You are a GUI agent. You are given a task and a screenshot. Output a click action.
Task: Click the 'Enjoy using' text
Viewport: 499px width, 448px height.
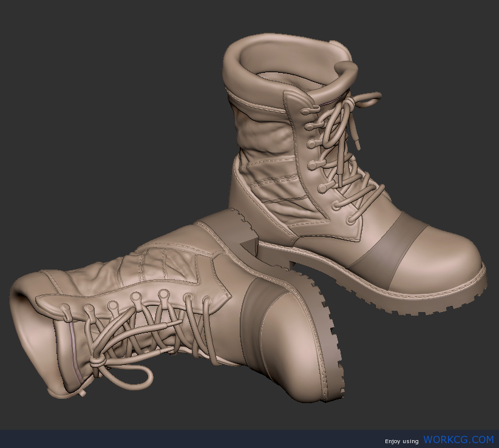pyautogui.click(x=402, y=441)
